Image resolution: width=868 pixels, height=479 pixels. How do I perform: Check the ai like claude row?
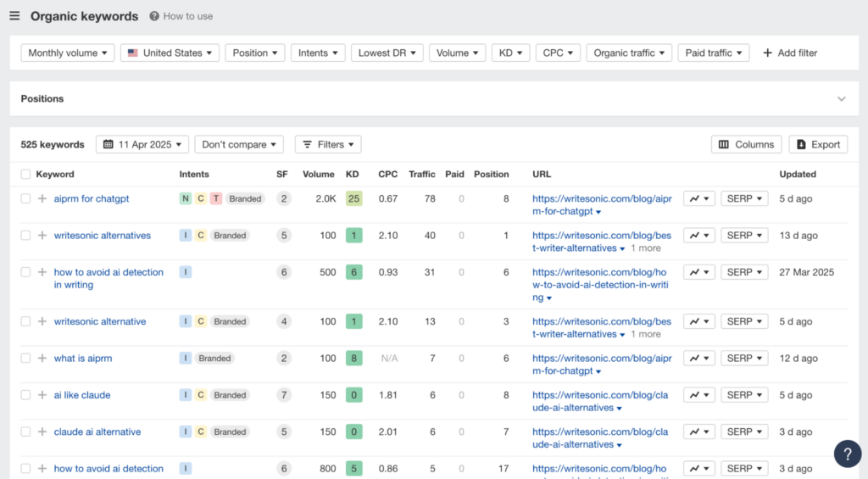click(25, 395)
